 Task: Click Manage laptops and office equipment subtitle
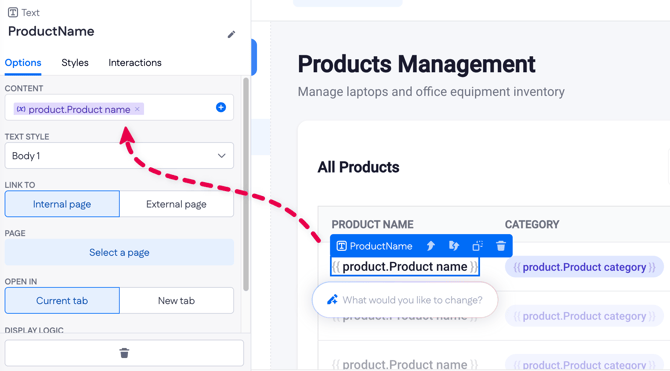point(431,91)
